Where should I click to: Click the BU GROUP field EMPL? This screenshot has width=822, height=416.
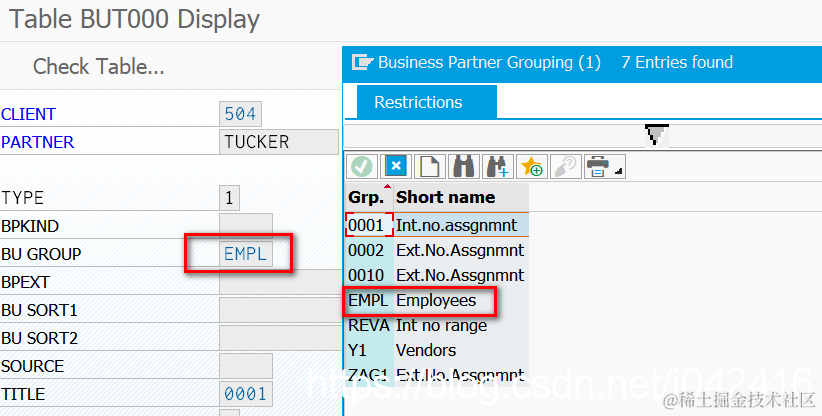pyautogui.click(x=246, y=254)
